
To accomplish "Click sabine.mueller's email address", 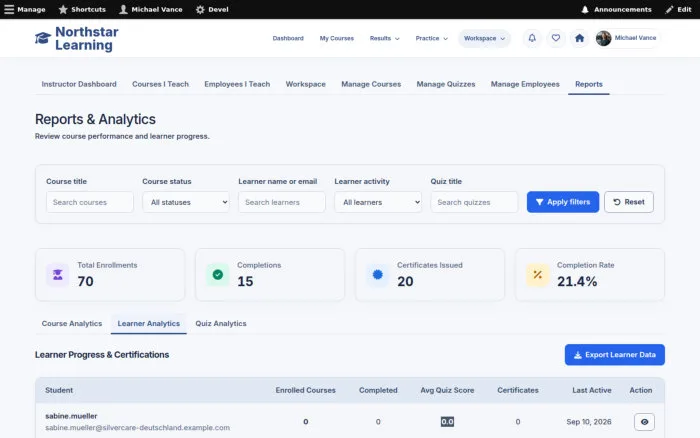I will 138,428.
